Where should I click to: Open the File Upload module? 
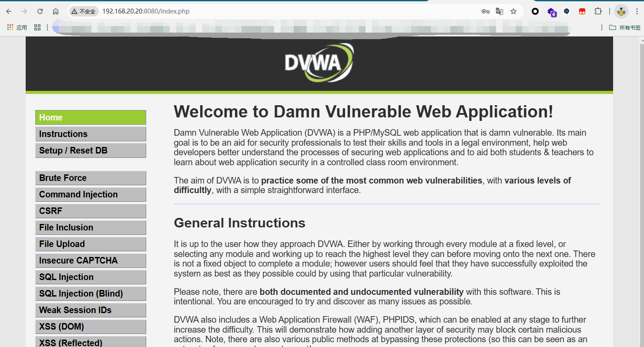coord(91,244)
